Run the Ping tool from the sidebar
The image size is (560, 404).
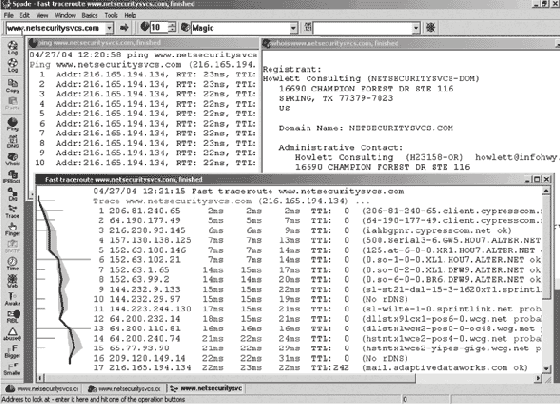12,124
